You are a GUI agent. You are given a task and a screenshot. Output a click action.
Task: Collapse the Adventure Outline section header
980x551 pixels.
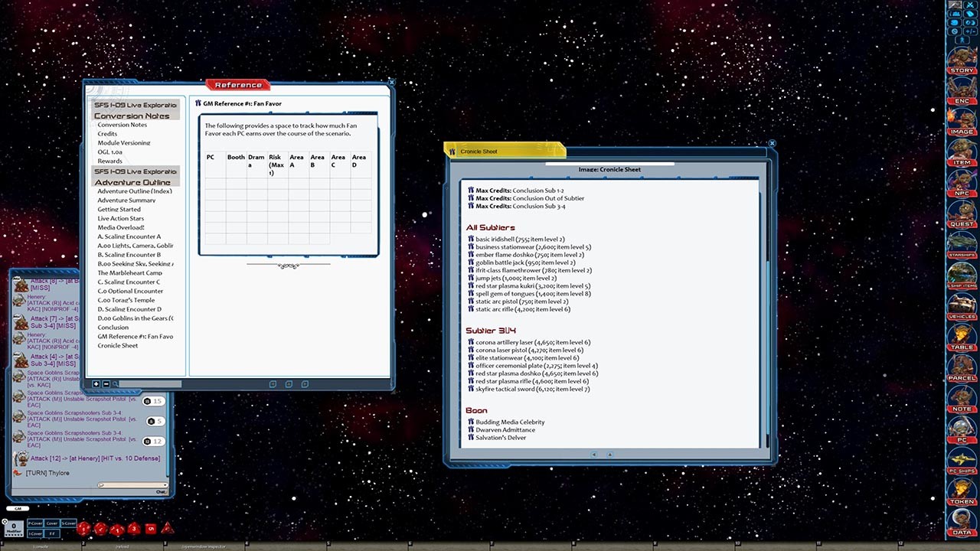136,181
